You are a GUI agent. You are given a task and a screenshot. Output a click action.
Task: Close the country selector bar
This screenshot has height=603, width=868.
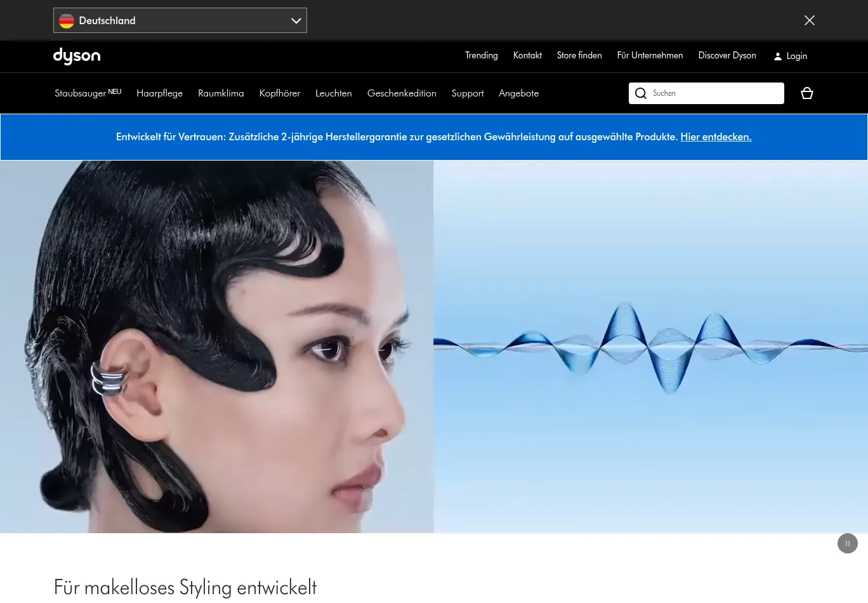click(809, 20)
